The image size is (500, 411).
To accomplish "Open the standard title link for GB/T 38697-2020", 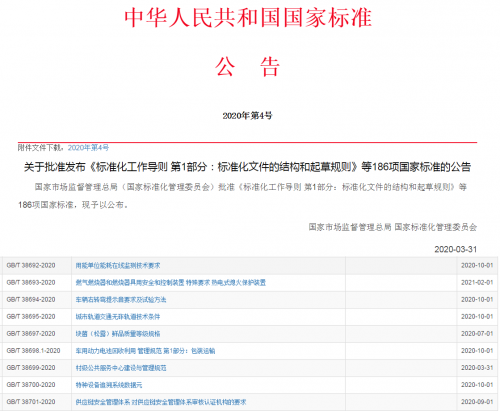I will [x=118, y=334].
